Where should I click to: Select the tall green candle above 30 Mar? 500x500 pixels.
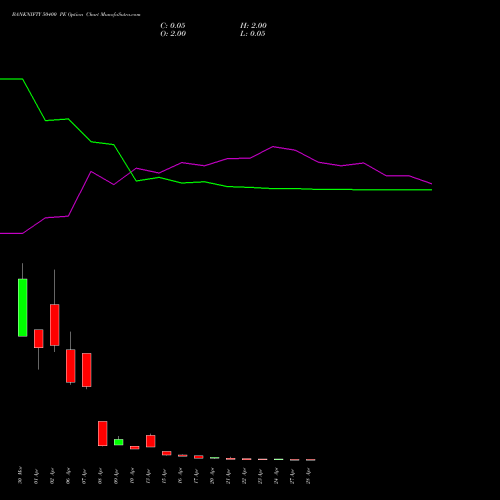click(23, 307)
